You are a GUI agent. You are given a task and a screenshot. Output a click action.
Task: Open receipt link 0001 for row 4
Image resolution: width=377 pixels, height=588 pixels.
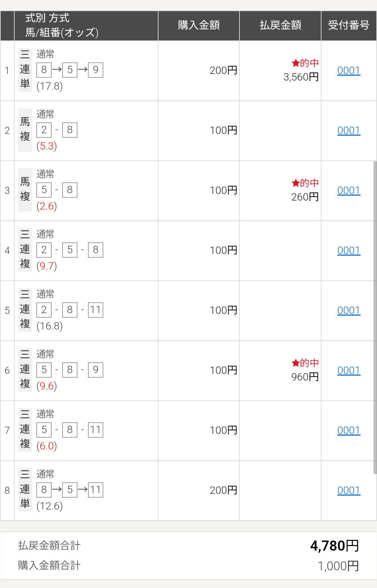click(348, 250)
